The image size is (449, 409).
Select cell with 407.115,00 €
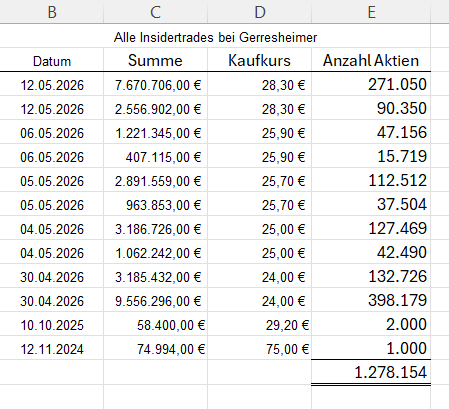click(155, 157)
